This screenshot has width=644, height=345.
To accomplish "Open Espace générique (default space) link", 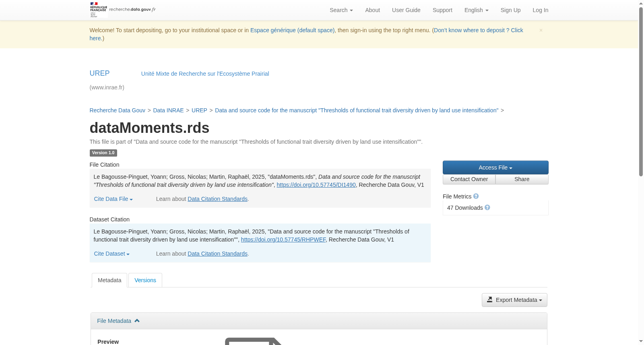I will 292,30.
